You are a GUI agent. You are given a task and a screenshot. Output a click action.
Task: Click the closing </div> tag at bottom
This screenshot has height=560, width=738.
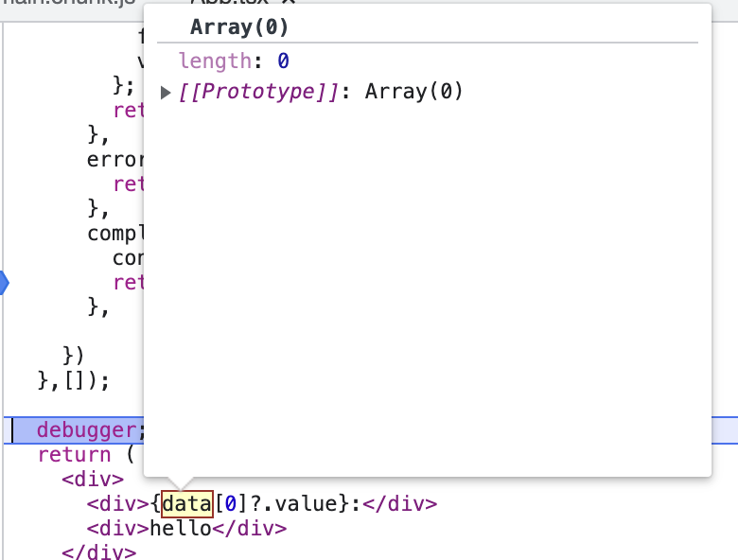click(98, 552)
